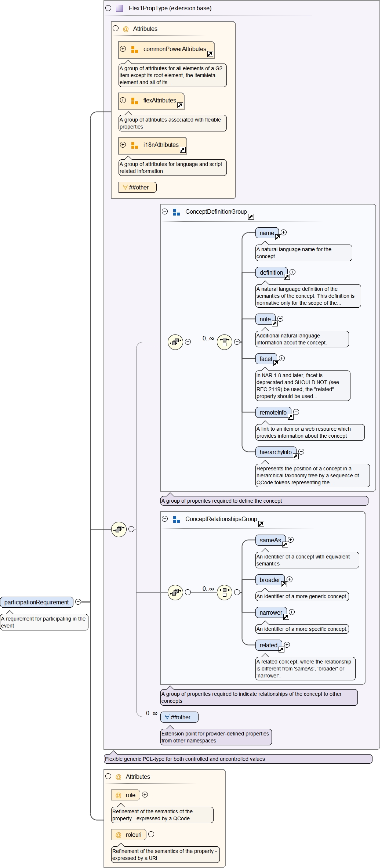389x868 pixels.
Task: Click the ##other extension point element
Action: coord(179,717)
